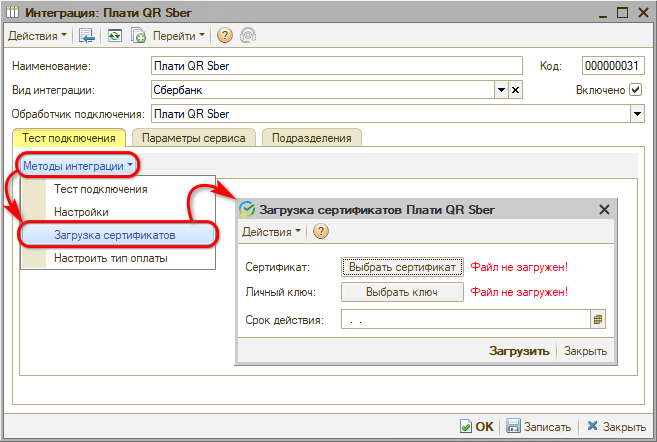The image size is (657, 442).
Task: Click the Код field with 000000031
Action: click(x=613, y=66)
